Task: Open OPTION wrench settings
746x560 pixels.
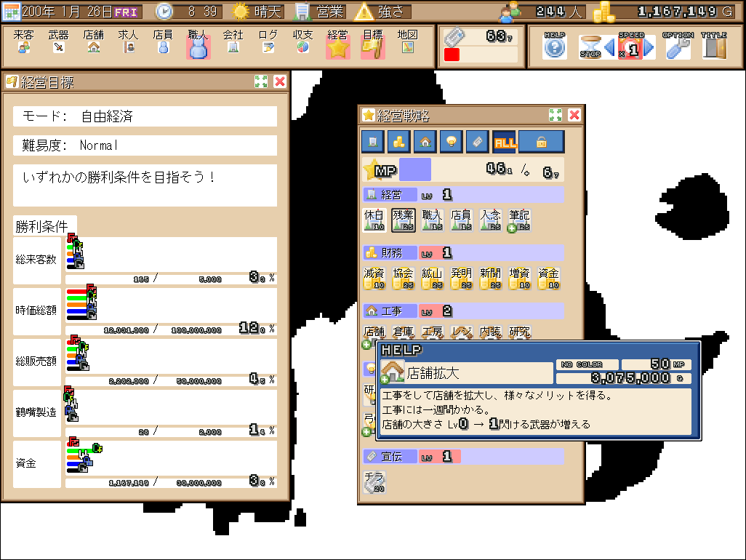Action: [x=678, y=46]
